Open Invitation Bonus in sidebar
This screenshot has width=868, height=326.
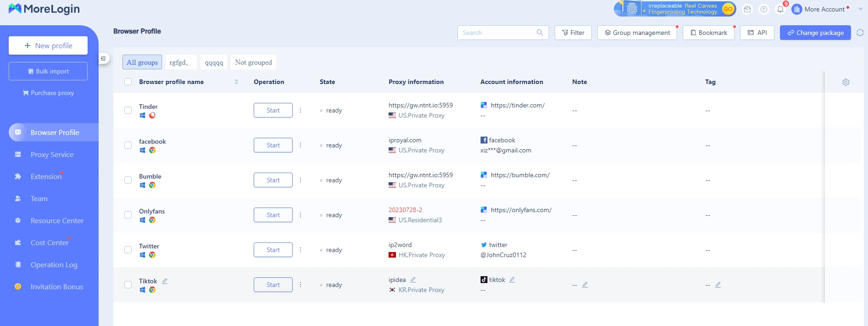(57, 287)
